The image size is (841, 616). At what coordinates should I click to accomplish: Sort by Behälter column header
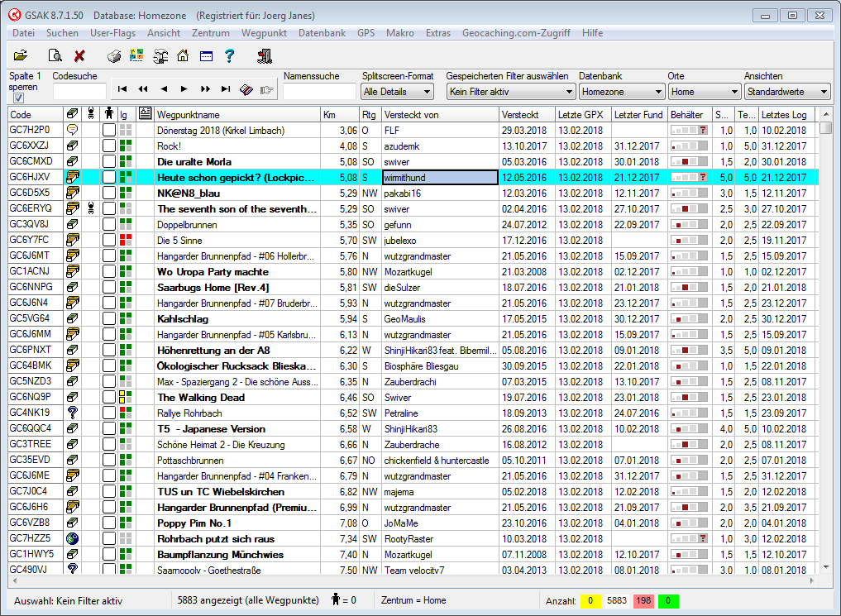point(690,114)
